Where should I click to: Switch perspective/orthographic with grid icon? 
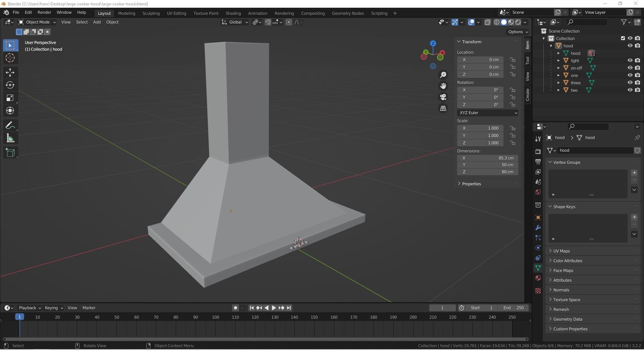(443, 108)
